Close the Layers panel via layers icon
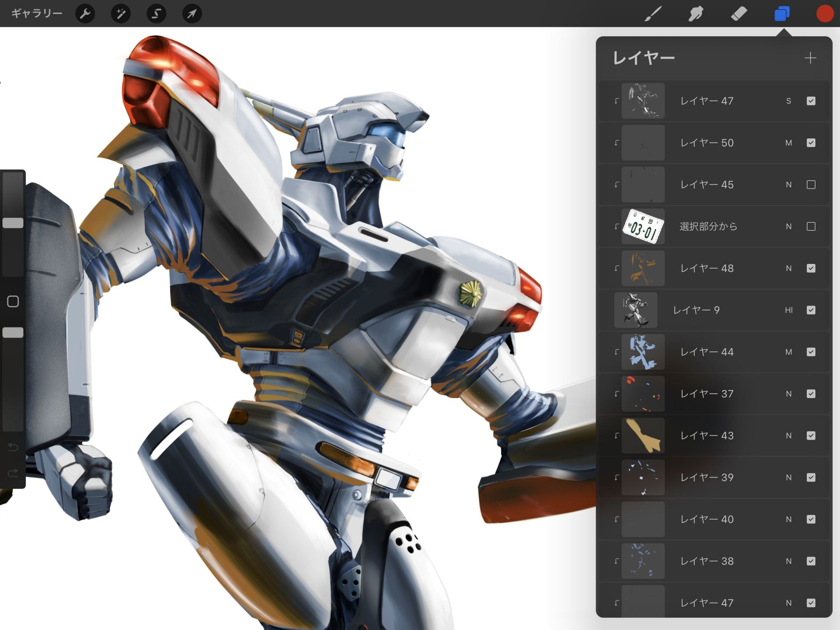This screenshot has height=630, width=840. pyautogui.click(x=782, y=14)
